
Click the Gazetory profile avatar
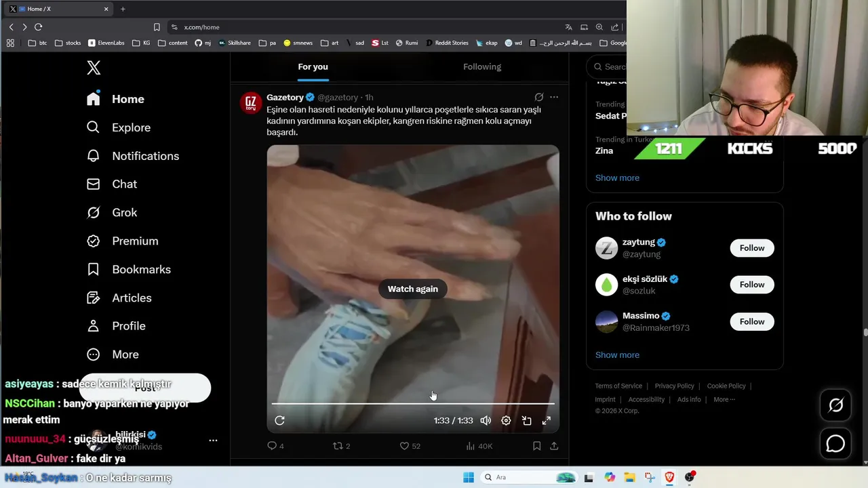pos(251,103)
